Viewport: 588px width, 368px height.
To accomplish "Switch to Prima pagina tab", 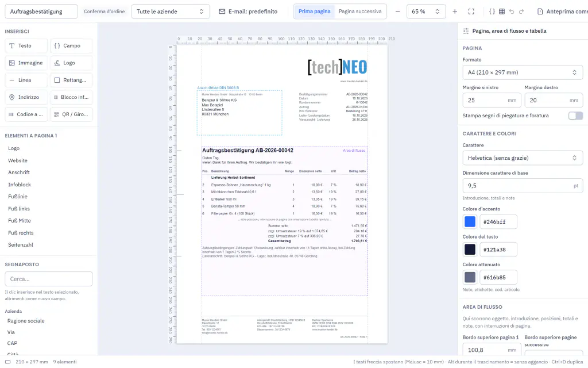I will [314, 11].
